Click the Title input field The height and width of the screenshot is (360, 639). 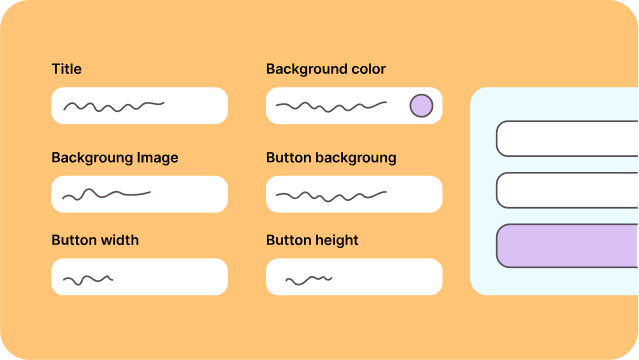coord(139,106)
